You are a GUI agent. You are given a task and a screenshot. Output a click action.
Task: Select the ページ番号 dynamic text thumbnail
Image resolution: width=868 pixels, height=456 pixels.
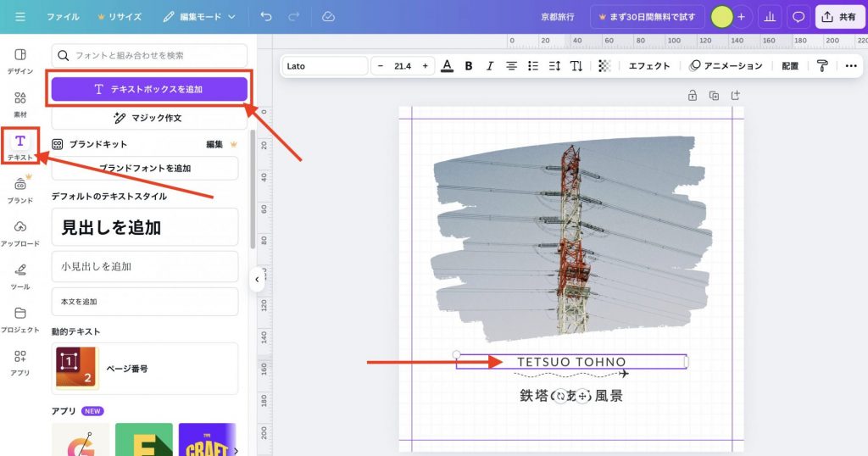(77, 368)
